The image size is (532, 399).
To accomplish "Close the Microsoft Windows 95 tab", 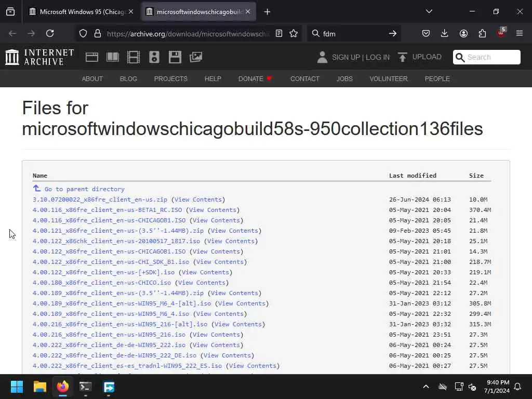I will click(131, 12).
